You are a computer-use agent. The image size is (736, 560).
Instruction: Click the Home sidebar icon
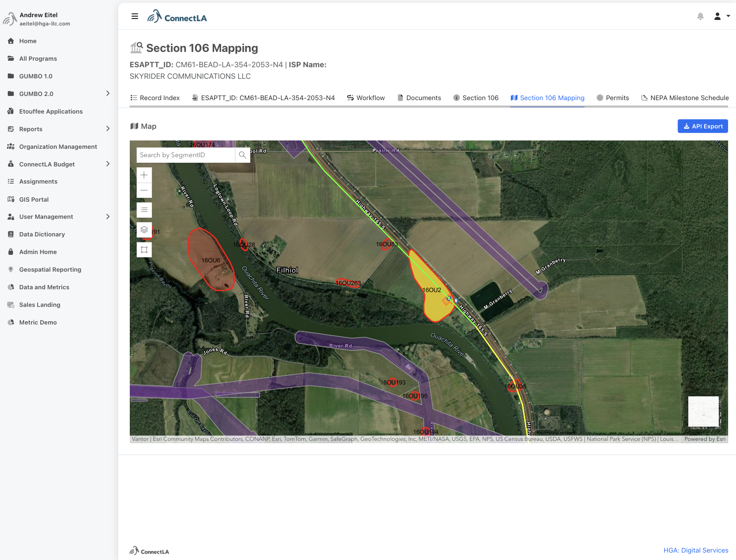tap(11, 41)
